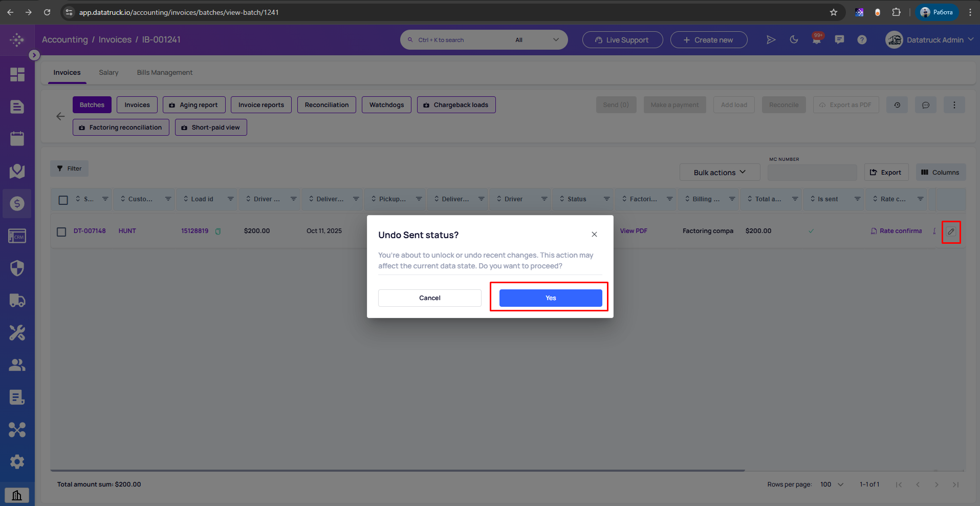Open the settings gear icon in sidebar
The image size is (980, 506).
click(x=17, y=462)
